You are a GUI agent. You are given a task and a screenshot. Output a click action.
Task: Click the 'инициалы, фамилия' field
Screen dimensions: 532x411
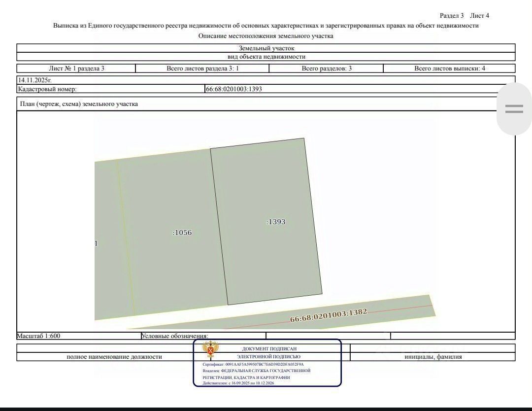[x=433, y=357]
